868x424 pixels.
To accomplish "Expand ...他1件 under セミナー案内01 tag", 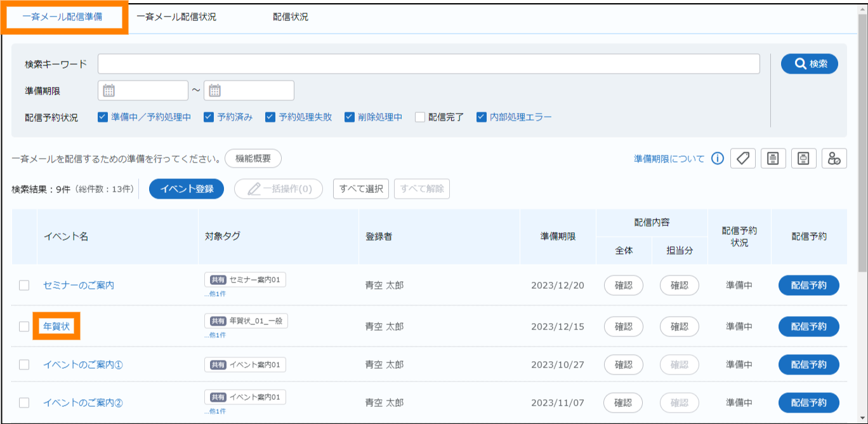I will (215, 294).
